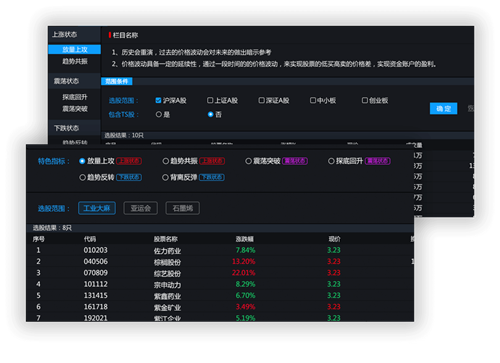Enable the 创业板 checkbox
The height and width of the screenshot is (363, 500).
365,100
